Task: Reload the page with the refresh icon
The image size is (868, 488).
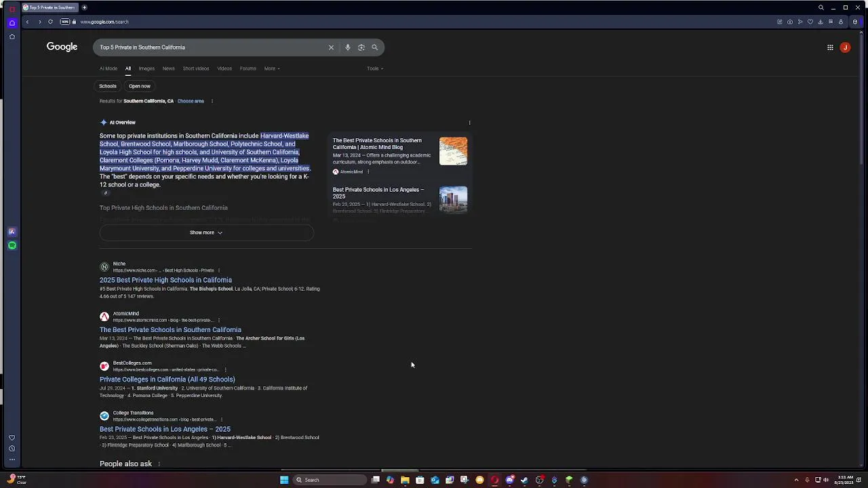Action: 50,22
